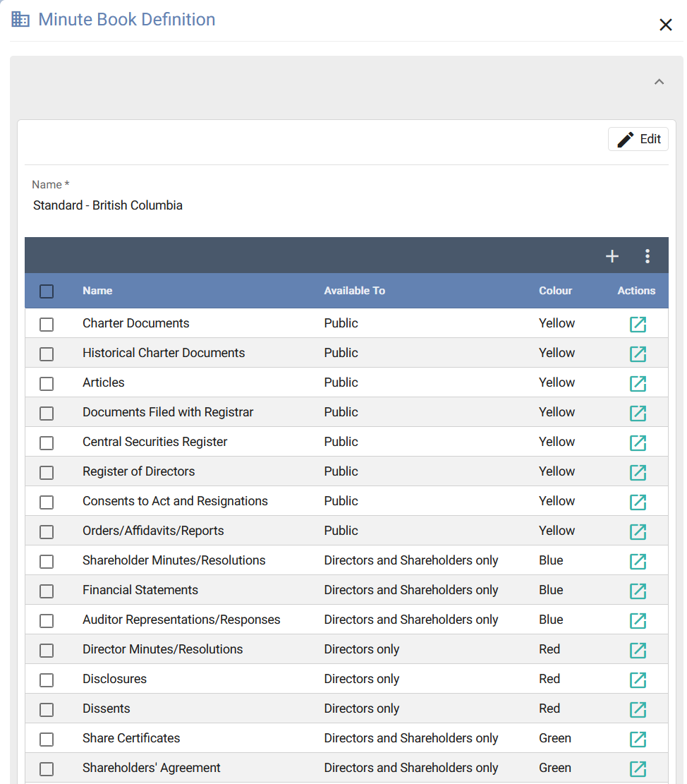Close the Minute Book Definition dialog
This screenshot has width=687, height=784.
pyautogui.click(x=665, y=25)
